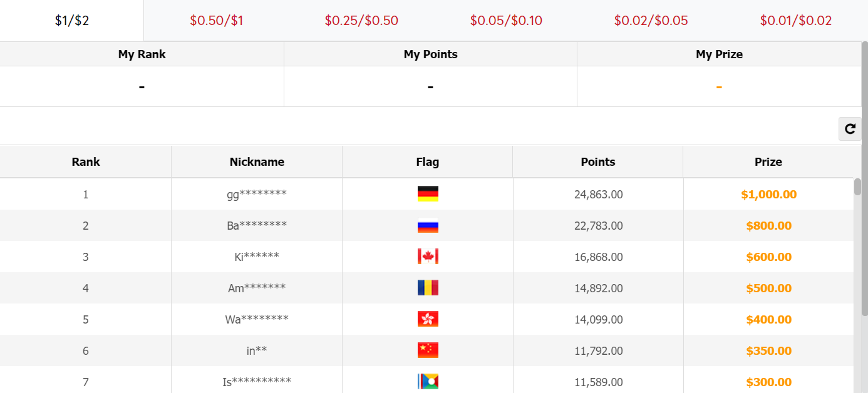868x393 pixels.
Task: Click the Canadian flag for rank 3
Action: pyautogui.click(x=428, y=257)
